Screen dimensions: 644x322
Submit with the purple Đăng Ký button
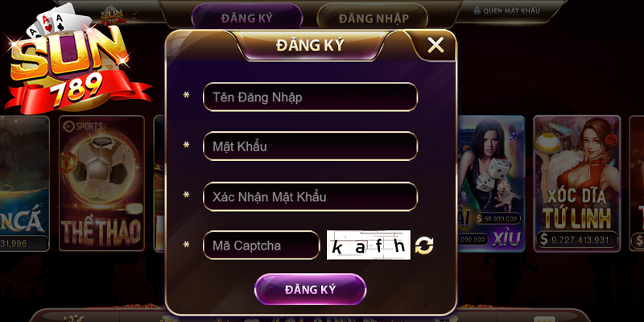(310, 289)
